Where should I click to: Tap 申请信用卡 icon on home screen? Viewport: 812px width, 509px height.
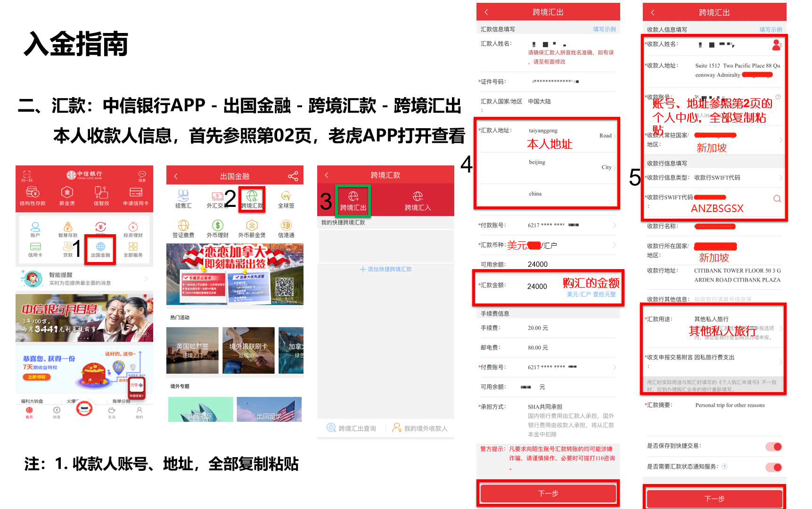(x=136, y=196)
